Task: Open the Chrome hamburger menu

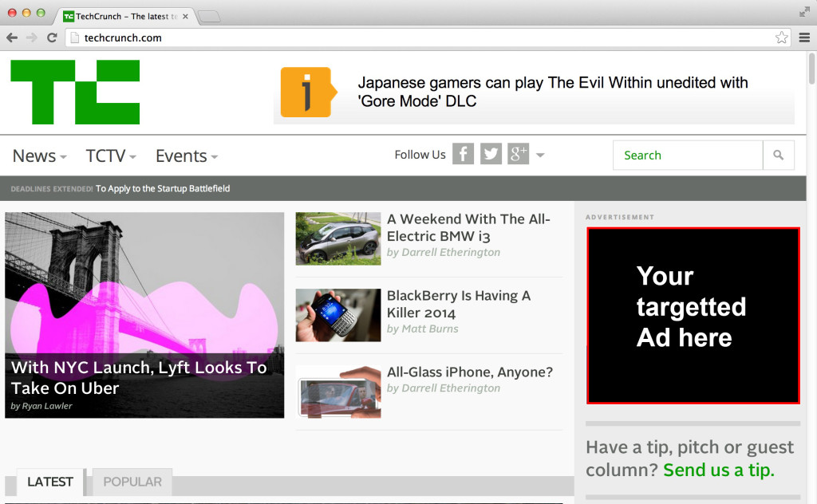Action: (x=804, y=37)
